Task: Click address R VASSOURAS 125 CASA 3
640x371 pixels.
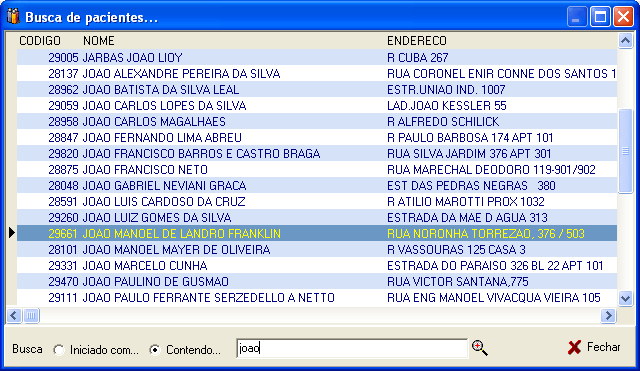Action: 456,249
